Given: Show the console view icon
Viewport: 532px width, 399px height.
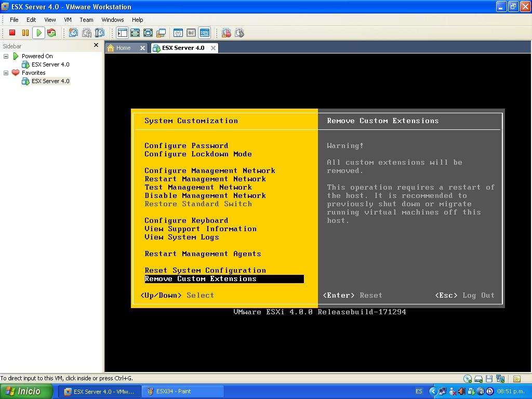Looking at the screenshot, I should tap(205, 33).
